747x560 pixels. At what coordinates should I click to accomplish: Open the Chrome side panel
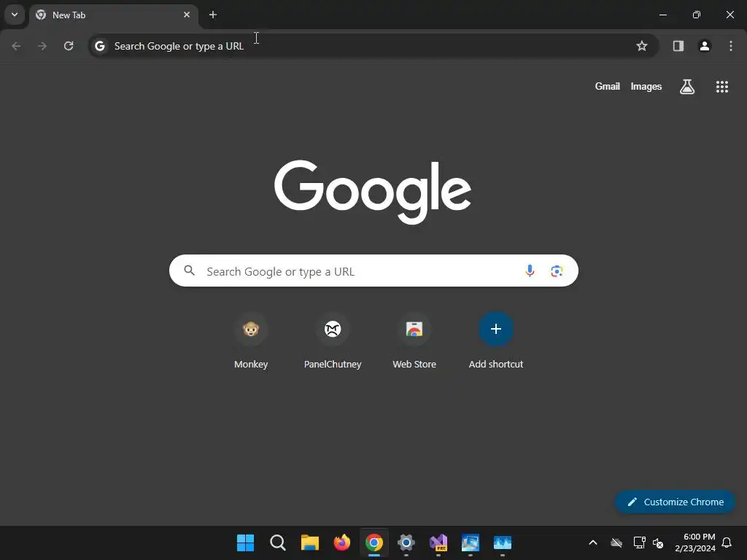point(678,46)
